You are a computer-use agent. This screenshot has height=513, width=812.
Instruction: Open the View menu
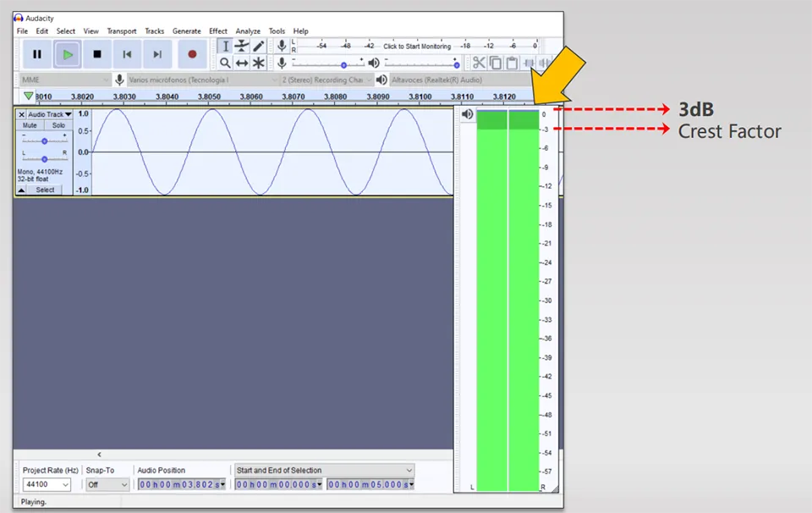coord(91,31)
